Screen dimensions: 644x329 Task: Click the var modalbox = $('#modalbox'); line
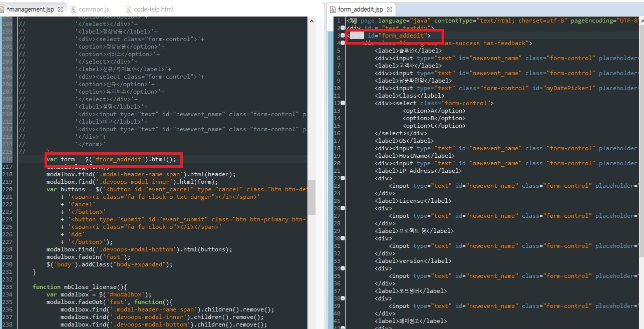click(99, 294)
